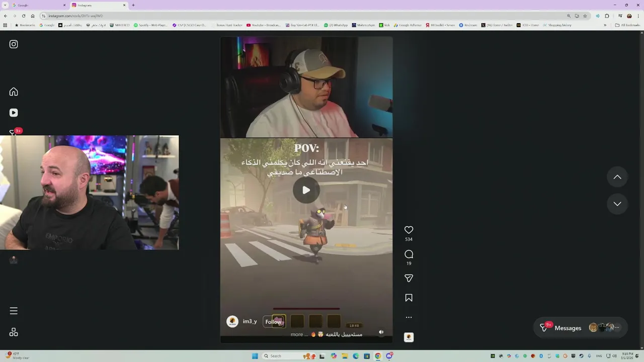
Task: Open comments on the reel
Action: 409,254
